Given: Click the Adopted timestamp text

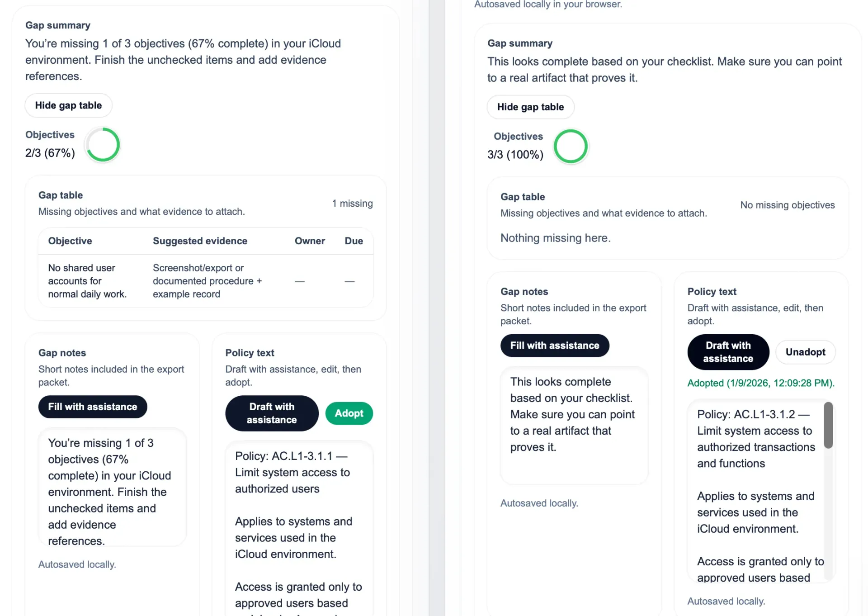Looking at the screenshot, I should (761, 383).
